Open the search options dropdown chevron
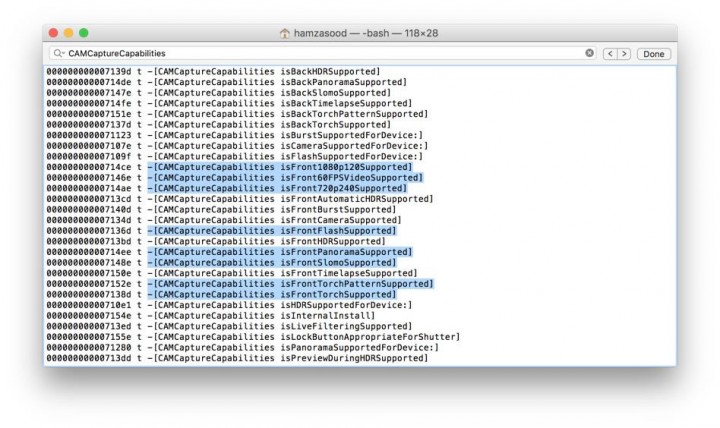The height and width of the screenshot is (428, 720). point(63,53)
